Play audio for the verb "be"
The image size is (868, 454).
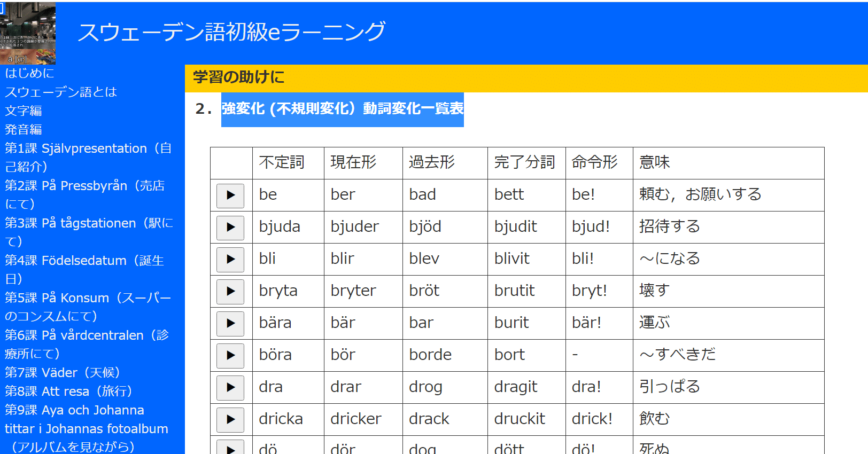coord(230,195)
